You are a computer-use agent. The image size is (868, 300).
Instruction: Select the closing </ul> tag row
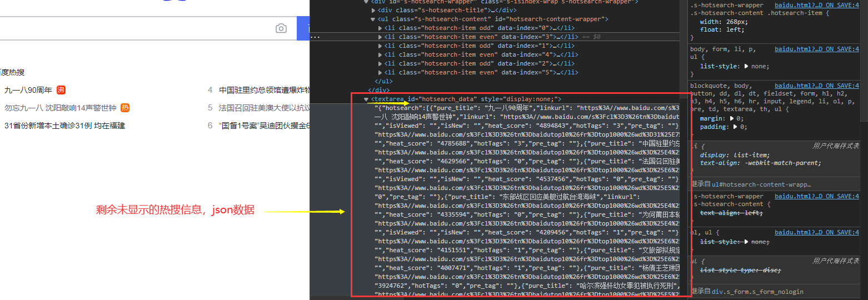tap(384, 81)
